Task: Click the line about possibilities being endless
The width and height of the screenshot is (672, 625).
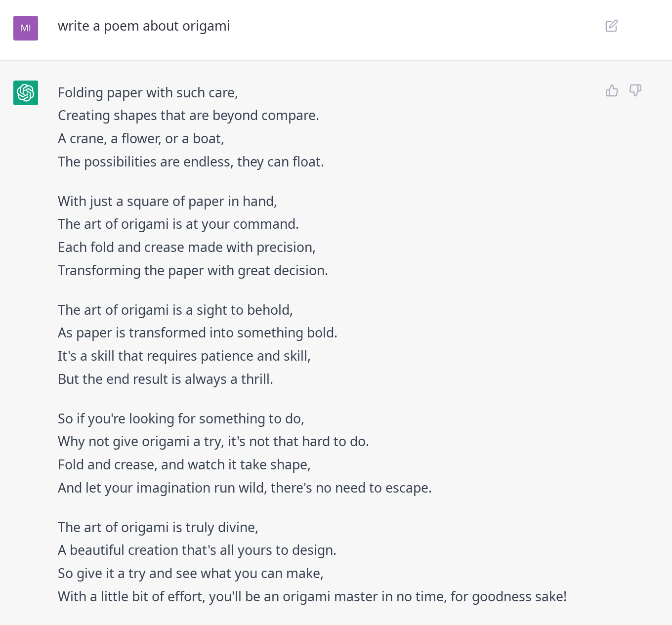Action: [x=191, y=162]
